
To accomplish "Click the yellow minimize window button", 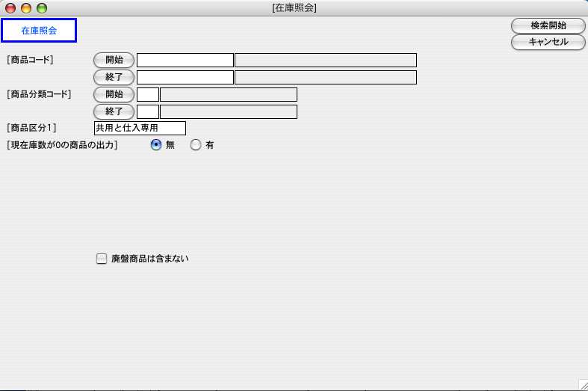I will (26, 8).
